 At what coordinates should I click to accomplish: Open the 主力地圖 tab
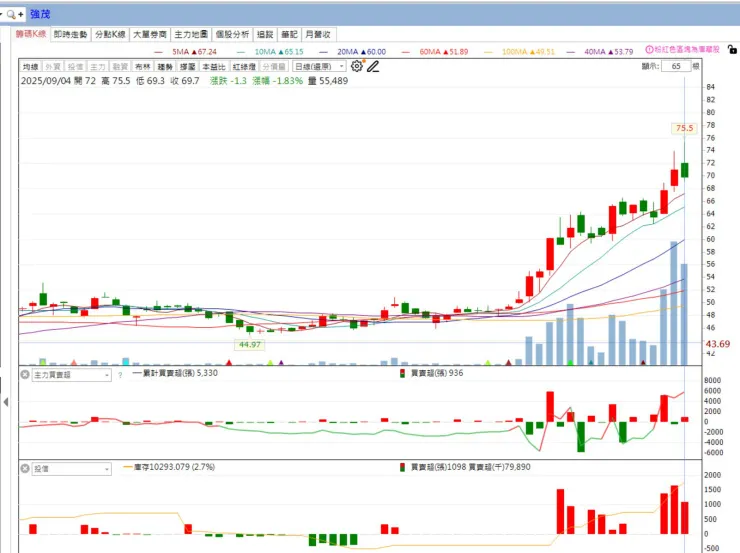pos(191,34)
